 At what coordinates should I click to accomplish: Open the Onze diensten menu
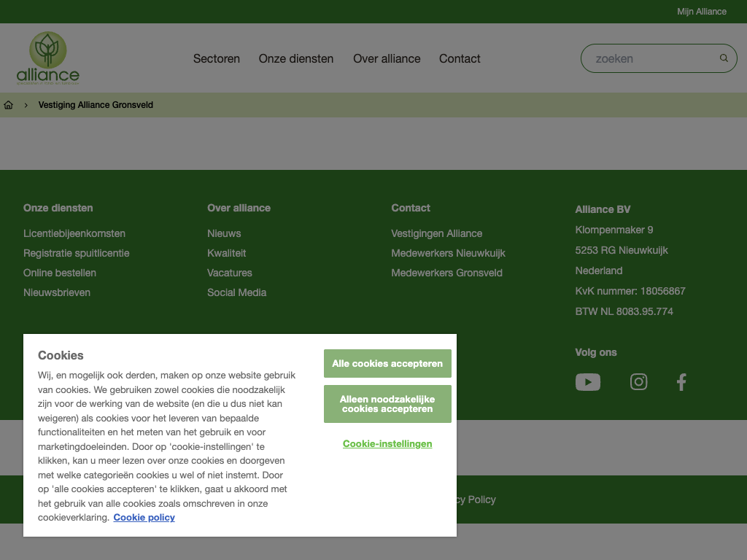pos(295,59)
